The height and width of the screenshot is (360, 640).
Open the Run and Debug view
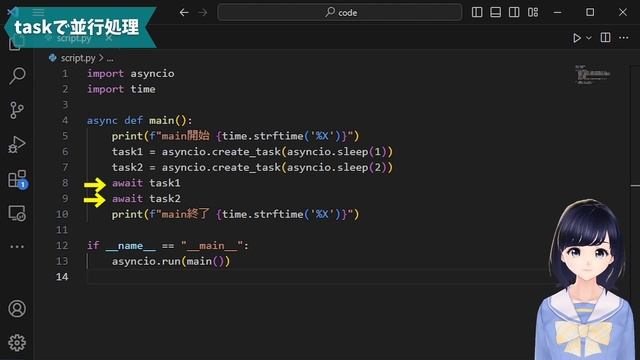17,144
